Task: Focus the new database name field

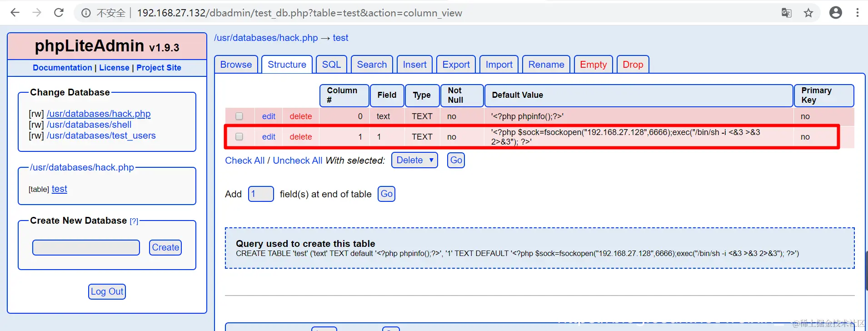Action: (x=86, y=247)
